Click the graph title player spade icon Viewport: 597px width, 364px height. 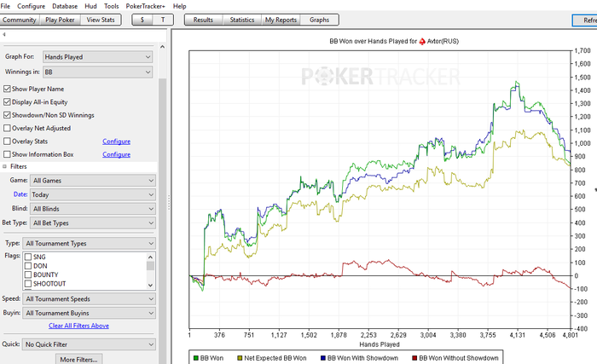point(422,41)
